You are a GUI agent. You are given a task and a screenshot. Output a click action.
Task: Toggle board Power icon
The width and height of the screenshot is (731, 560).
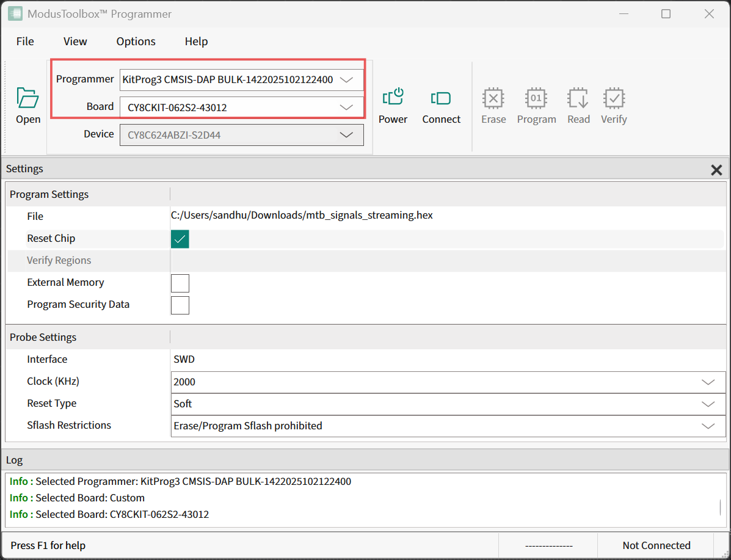pyautogui.click(x=393, y=98)
